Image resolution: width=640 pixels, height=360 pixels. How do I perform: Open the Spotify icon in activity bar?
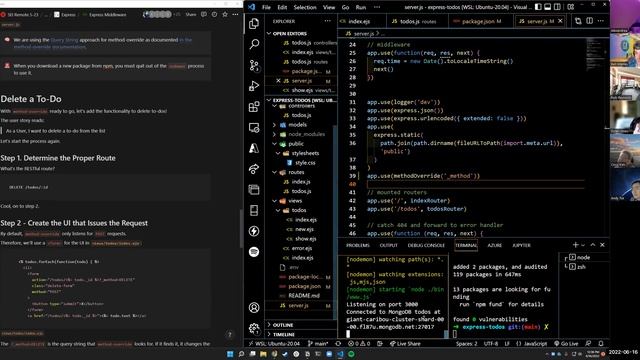coord(254,252)
